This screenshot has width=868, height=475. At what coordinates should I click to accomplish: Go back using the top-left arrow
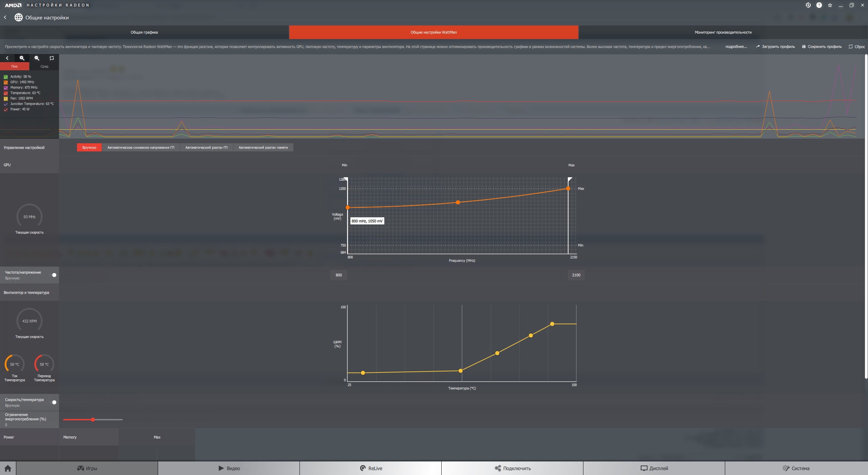[5, 17]
